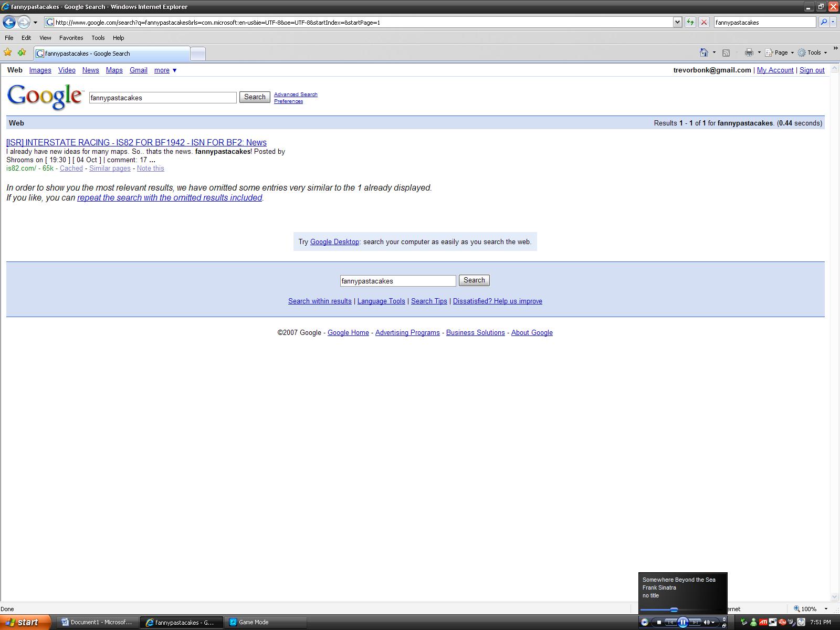Expand the address bar URL history dropdown
840x630 pixels.
[x=677, y=22]
